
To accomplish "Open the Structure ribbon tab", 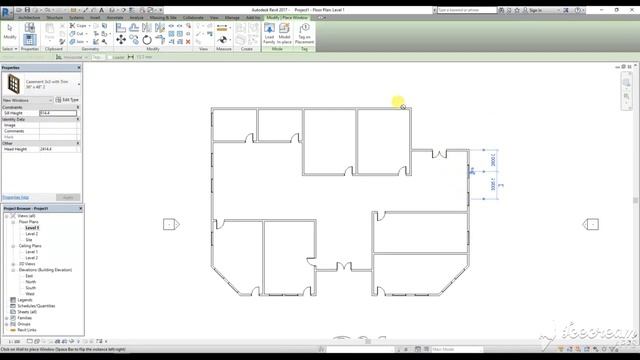I will [54, 18].
